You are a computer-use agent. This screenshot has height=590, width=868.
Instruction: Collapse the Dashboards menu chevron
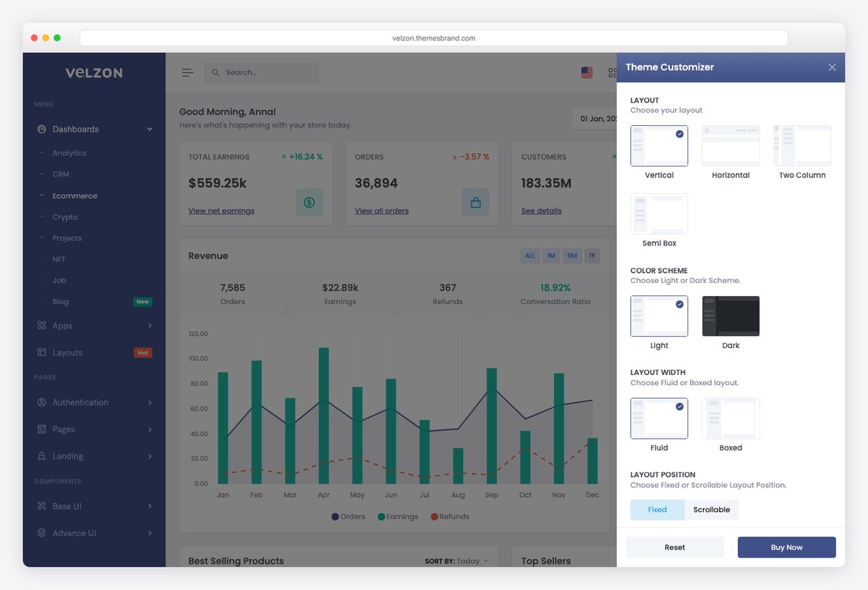(x=150, y=129)
